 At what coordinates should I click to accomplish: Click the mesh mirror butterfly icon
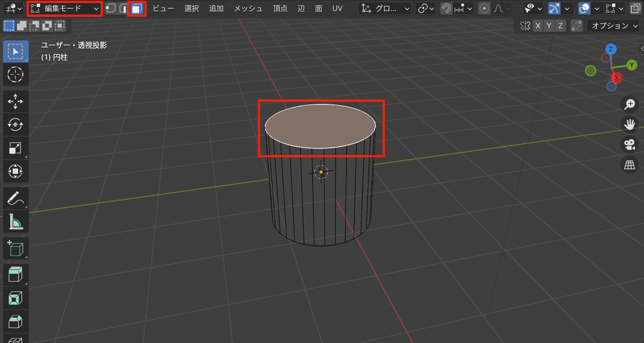click(525, 26)
